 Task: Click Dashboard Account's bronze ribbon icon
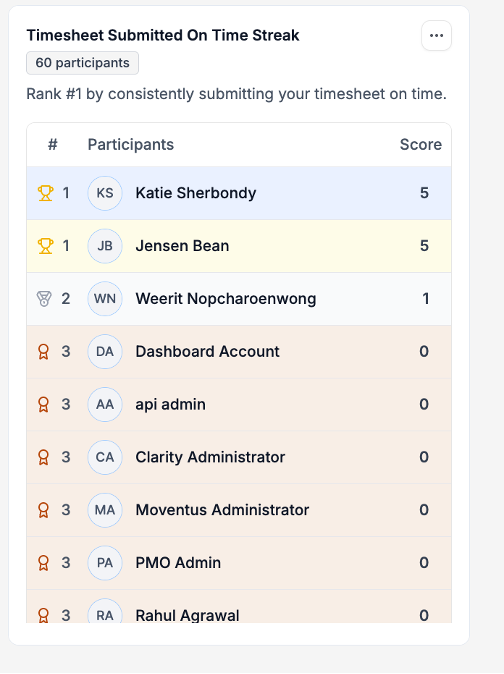tap(43, 352)
